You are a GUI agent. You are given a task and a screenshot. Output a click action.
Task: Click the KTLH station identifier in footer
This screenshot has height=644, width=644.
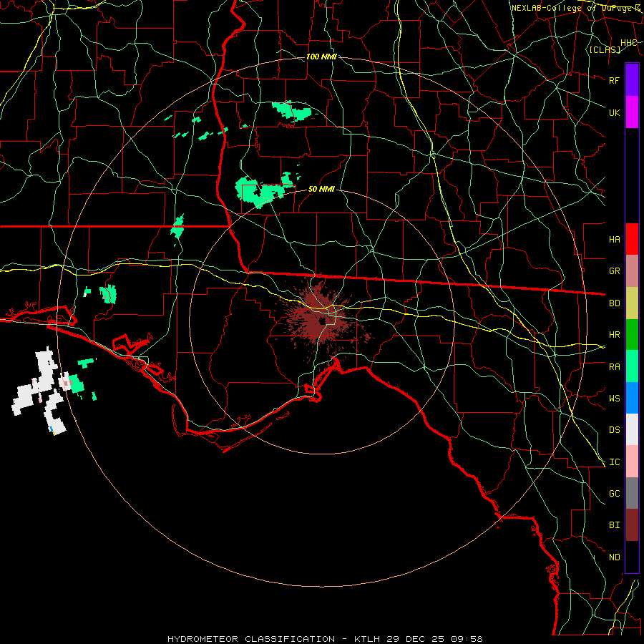click(369, 639)
